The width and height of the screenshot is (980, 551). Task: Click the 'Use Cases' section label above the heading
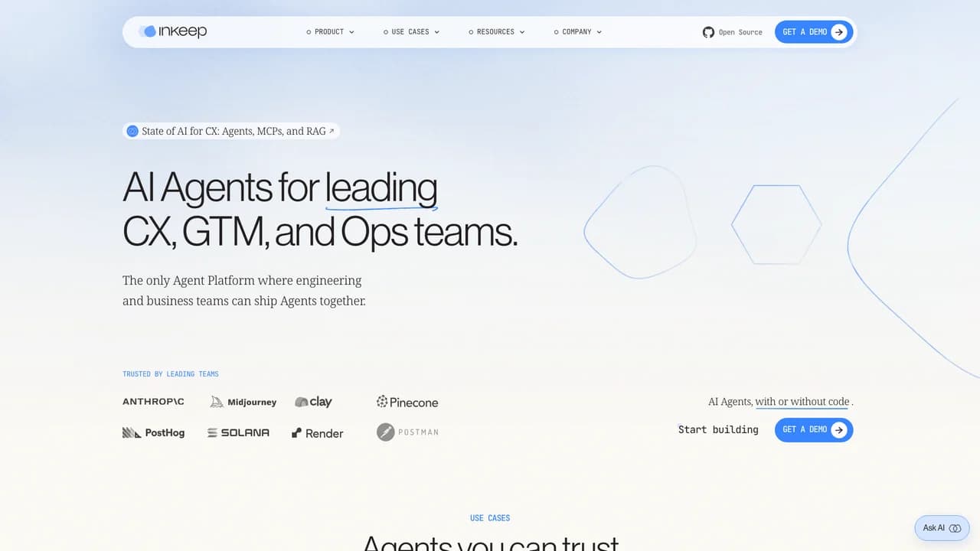pos(490,518)
